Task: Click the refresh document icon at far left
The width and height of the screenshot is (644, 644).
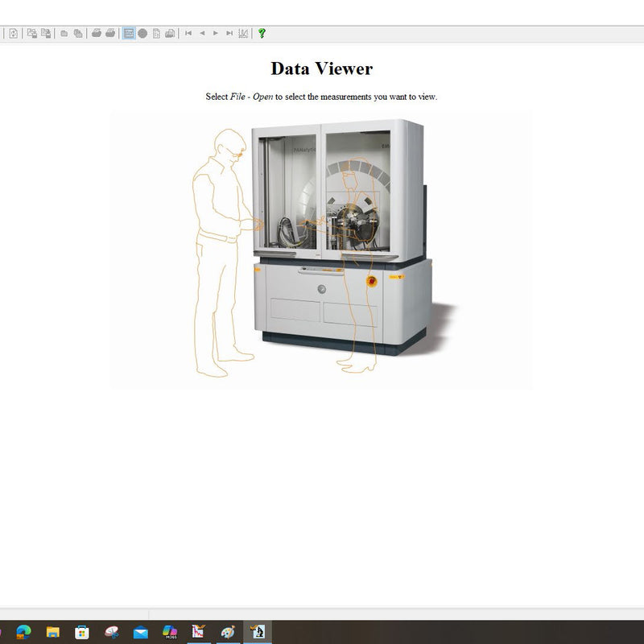Action: click(x=12, y=34)
